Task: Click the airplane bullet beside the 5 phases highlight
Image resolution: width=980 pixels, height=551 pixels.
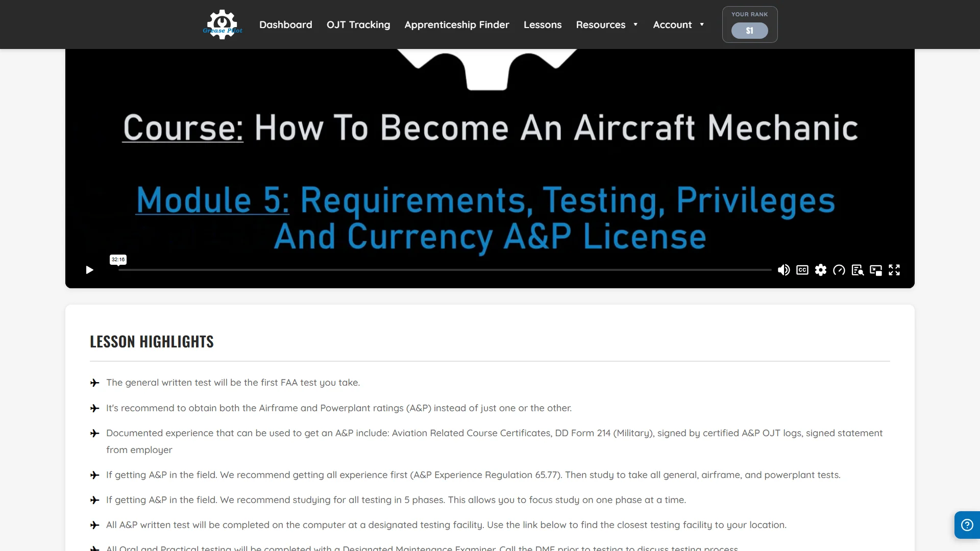Action: (94, 500)
